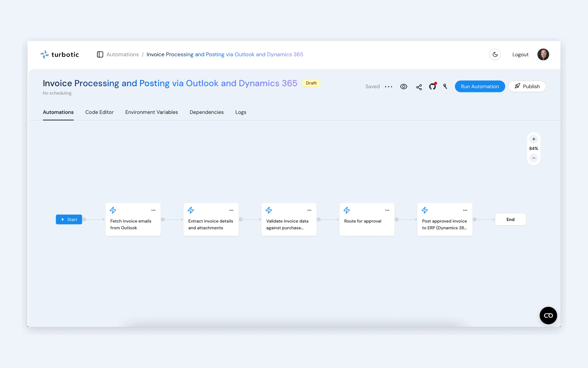Open the more options ellipsis beside Saved
The height and width of the screenshot is (368, 588).
[389, 87]
